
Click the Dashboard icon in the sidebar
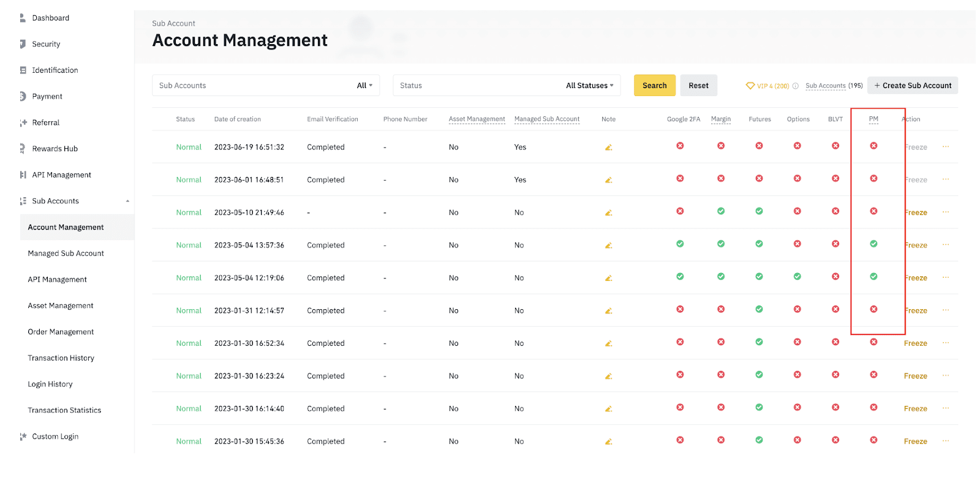[23, 18]
